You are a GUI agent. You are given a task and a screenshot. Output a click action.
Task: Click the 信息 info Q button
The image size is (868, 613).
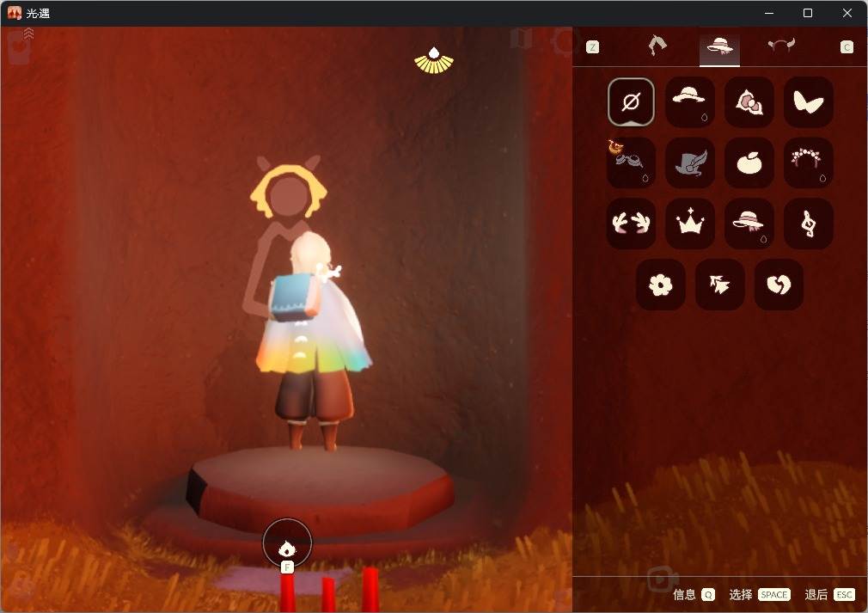pyautogui.click(x=693, y=594)
